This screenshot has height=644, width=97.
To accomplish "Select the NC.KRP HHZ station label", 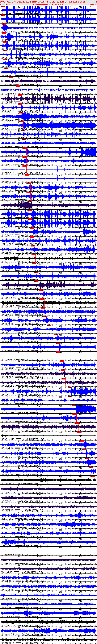I will click(x=22, y=262).
